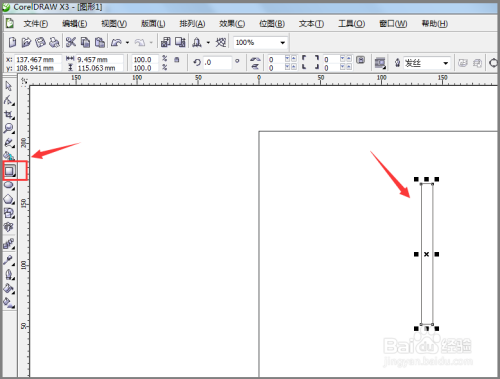
Task: Open the 100% zoom level dropdown
Action: [x=283, y=43]
